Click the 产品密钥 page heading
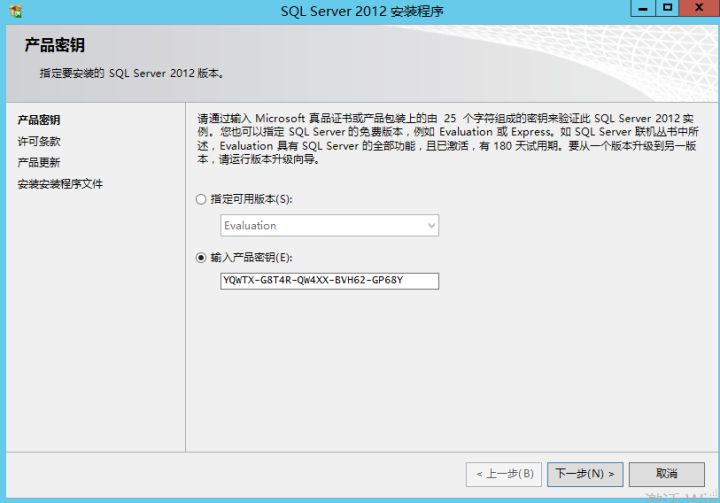 55,45
